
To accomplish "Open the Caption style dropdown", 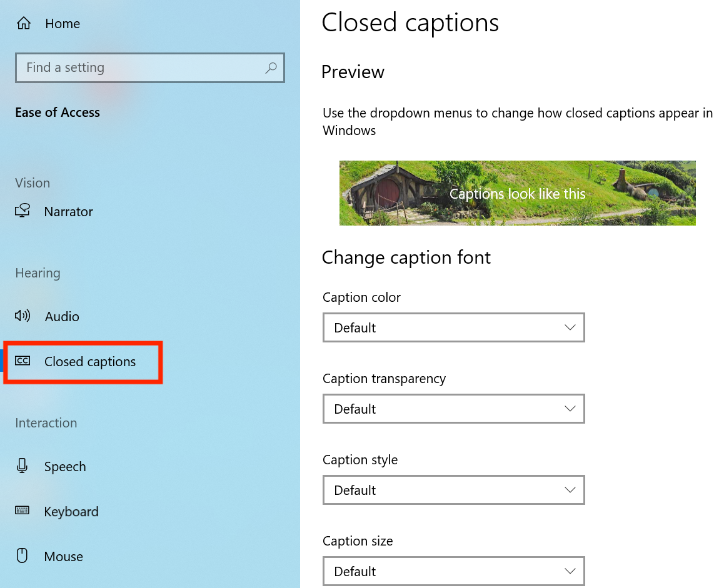I will tap(453, 490).
